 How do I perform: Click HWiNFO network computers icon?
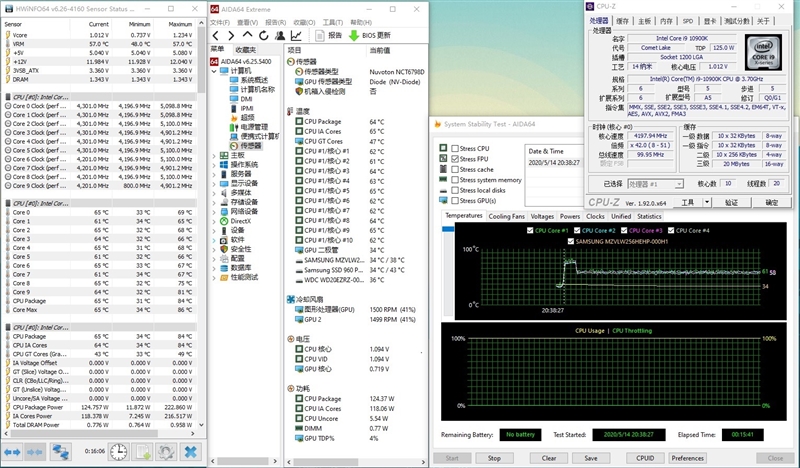(x=60, y=452)
